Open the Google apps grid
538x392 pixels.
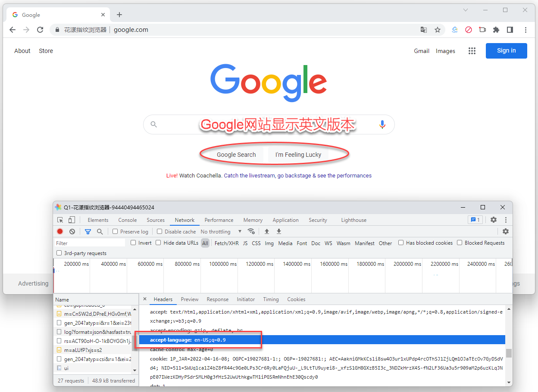click(x=472, y=51)
